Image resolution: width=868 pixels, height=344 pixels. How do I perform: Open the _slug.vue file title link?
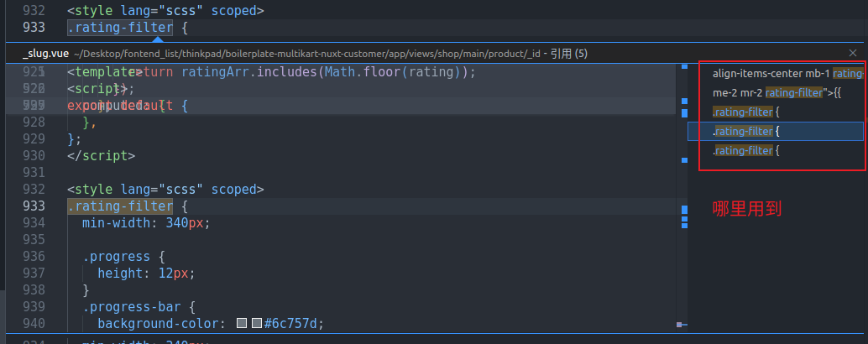click(45, 54)
